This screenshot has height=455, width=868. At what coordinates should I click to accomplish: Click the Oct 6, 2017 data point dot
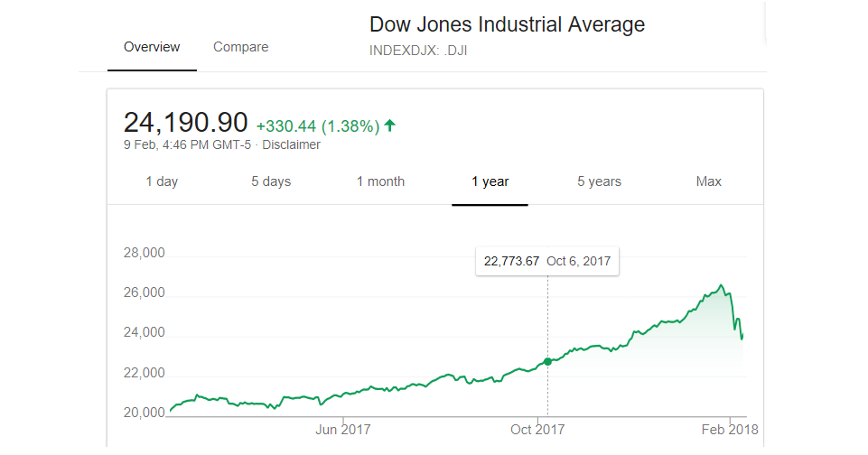tap(547, 361)
